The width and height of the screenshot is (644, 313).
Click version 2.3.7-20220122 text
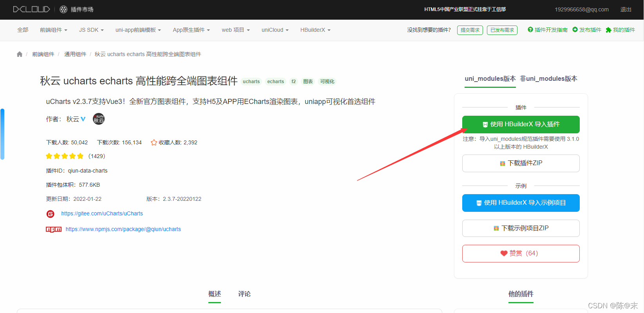tap(182, 199)
